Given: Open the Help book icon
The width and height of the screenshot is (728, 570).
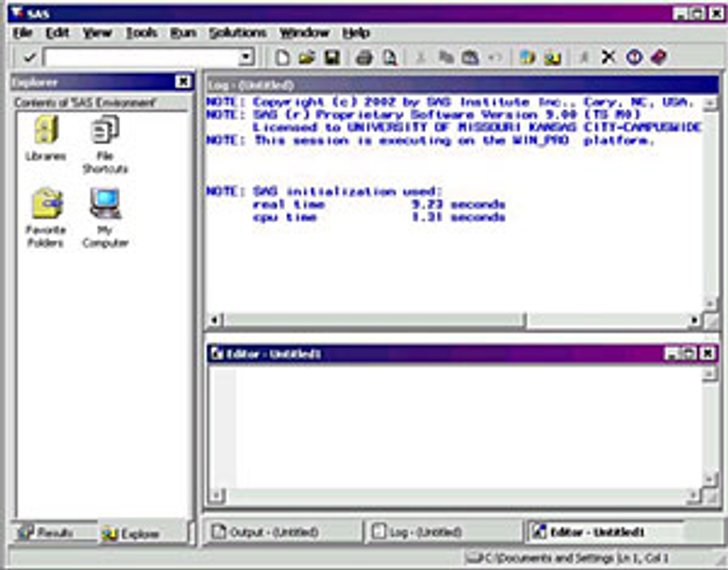Looking at the screenshot, I should coord(659,58).
